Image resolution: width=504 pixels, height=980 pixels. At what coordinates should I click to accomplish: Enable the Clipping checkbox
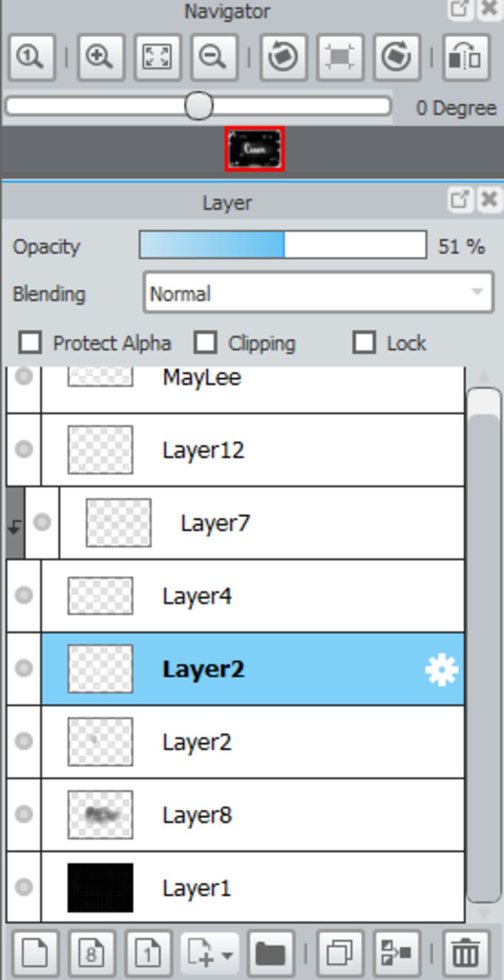click(205, 342)
